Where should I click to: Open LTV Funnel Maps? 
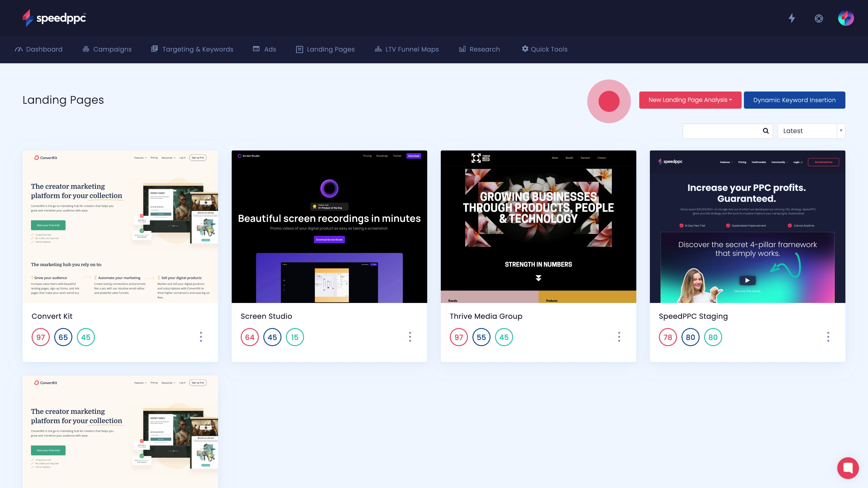(x=407, y=49)
